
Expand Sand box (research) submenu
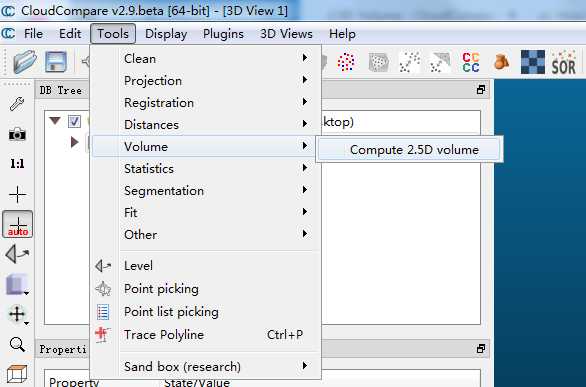(206, 366)
